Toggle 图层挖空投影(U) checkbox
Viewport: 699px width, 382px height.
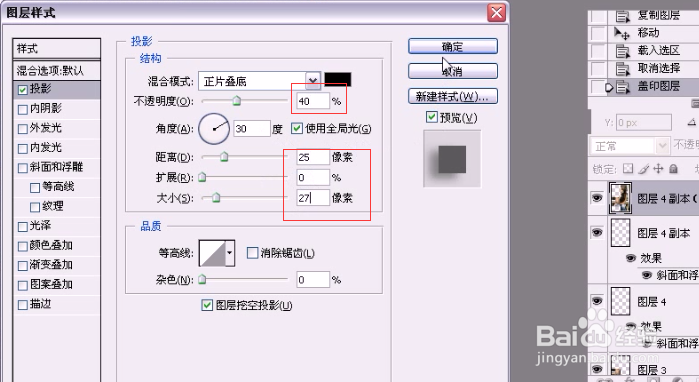tap(207, 305)
